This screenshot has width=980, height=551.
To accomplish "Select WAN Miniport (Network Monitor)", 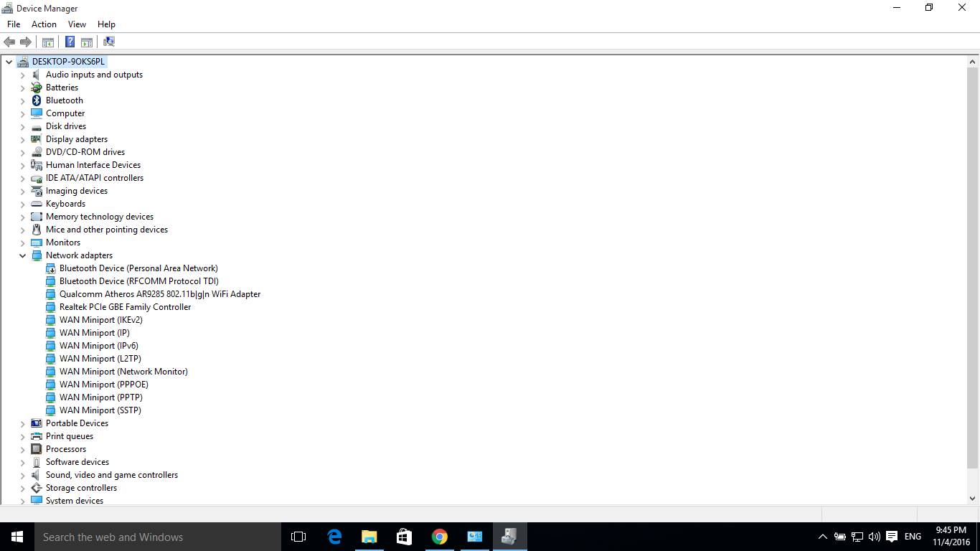I will 123,372.
